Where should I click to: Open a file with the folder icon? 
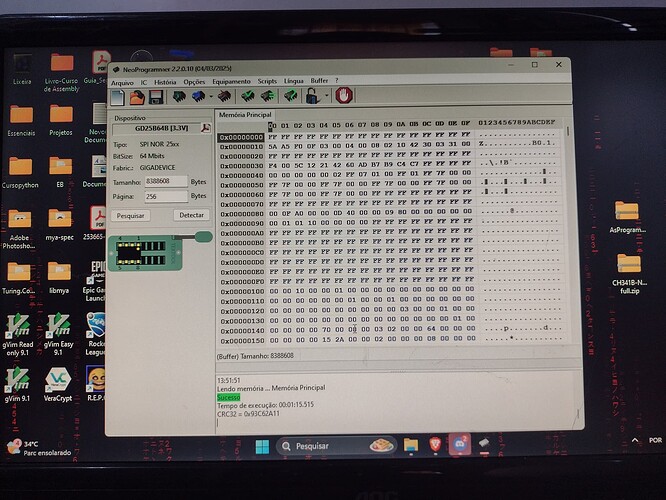click(137, 97)
